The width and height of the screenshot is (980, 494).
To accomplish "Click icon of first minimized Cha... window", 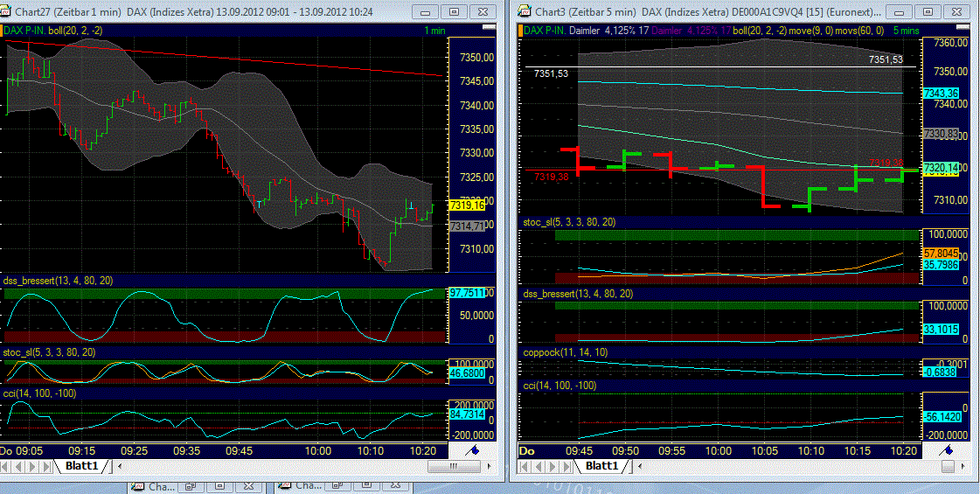I will tap(137, 486).
